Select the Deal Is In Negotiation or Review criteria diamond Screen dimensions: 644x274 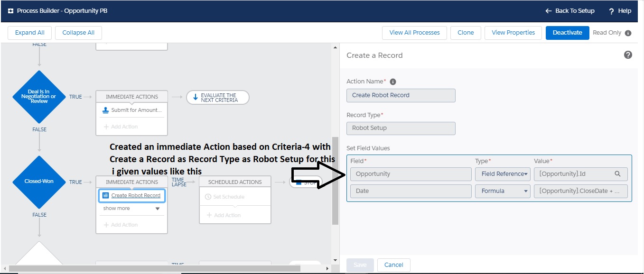[x=39, y=97]
